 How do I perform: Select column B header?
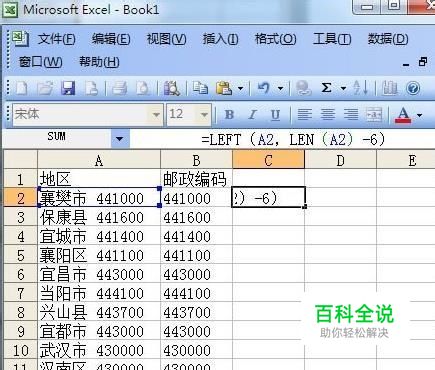pos(196,160)
